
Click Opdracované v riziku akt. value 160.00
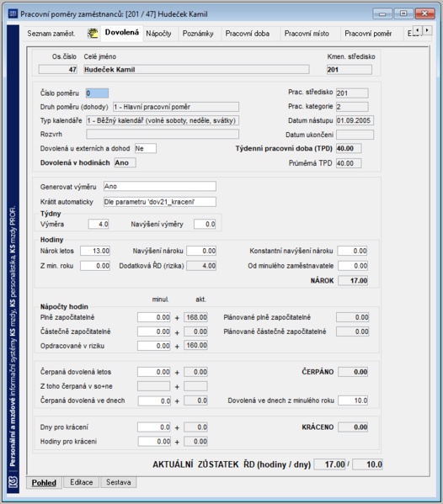tap(195, 345)
